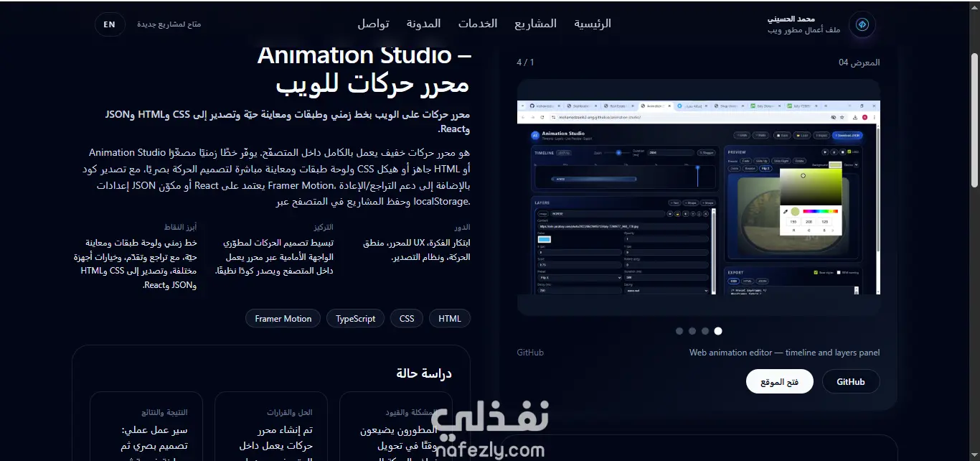Screen dimensions: 980x461
Task: Open the الخدمات nav item
Action: point(478,24)
